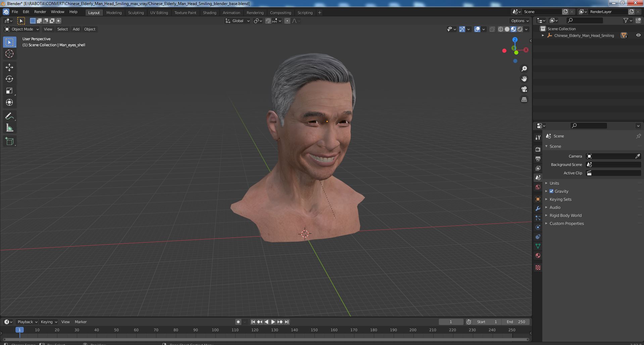Image resolution: width=644 pixels, height=345 pixels.
Task: Click the Zoom viewport magnifier icon
Action: point(524,69)
